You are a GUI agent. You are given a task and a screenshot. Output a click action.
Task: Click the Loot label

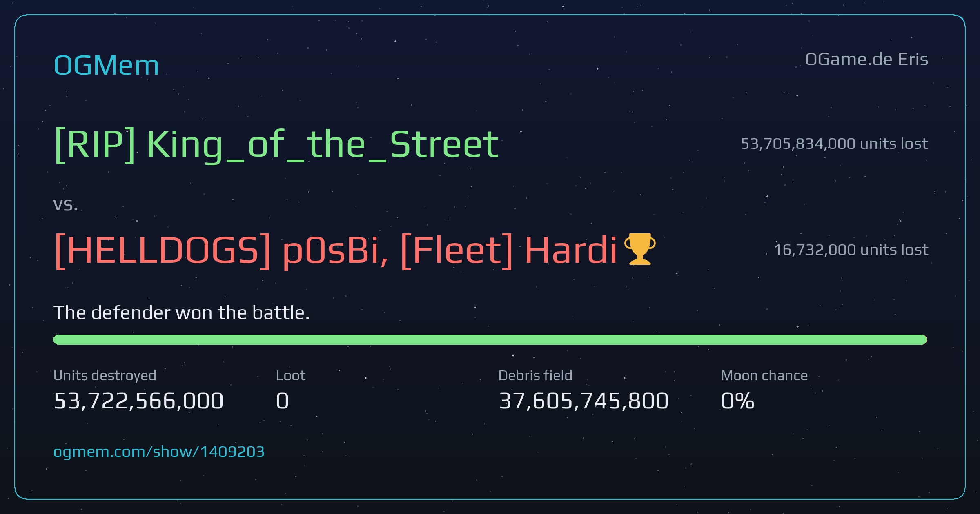pyautogui.click(x=290, y=375)
